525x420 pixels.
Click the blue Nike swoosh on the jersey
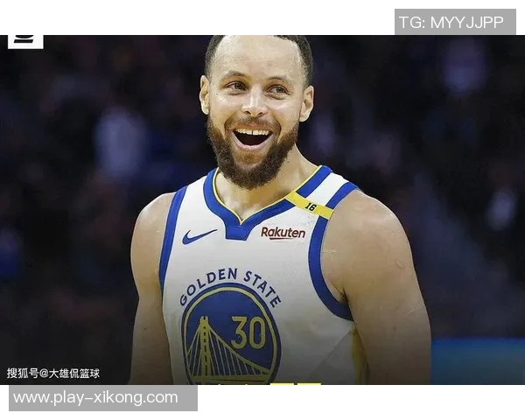[199, 236]
